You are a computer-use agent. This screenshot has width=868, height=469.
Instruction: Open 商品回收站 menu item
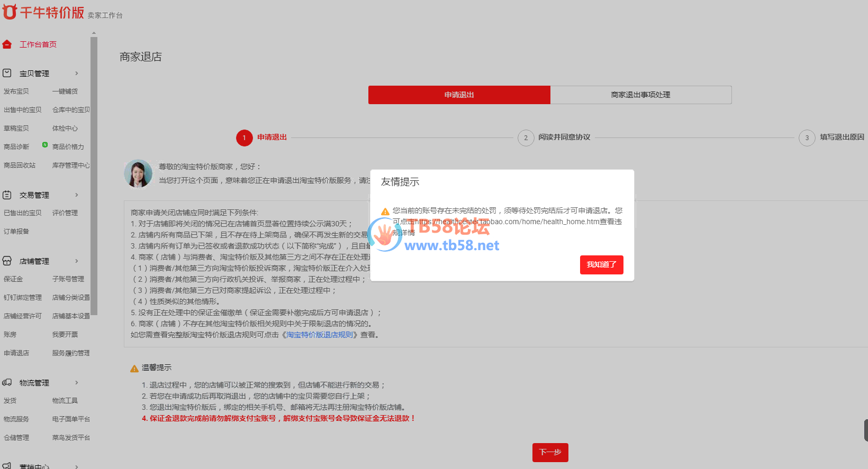[20, 165]
